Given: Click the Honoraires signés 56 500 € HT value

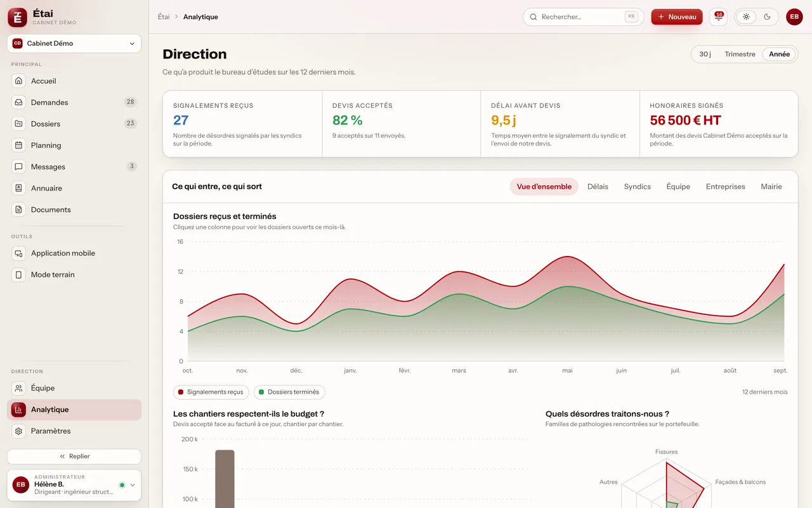Looking at the screenshot, I should [685, 120].
